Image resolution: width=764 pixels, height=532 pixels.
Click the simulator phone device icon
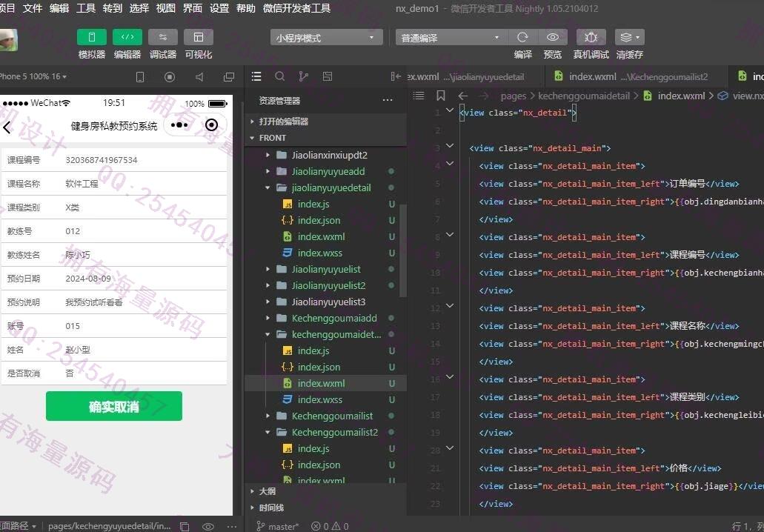[140, 77]
